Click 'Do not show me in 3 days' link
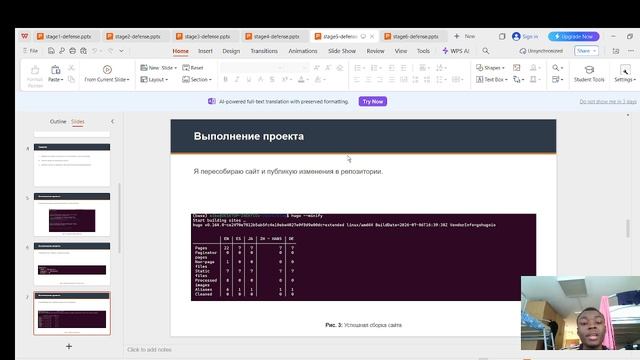Viewport: 640px width, 360px height. (x=608, y=102)
